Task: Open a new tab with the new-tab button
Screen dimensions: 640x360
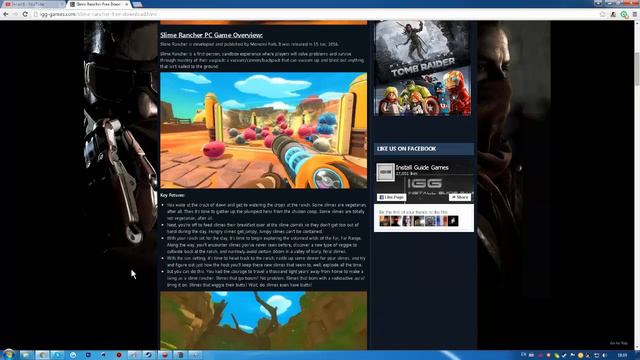Action: pos(138,4)
